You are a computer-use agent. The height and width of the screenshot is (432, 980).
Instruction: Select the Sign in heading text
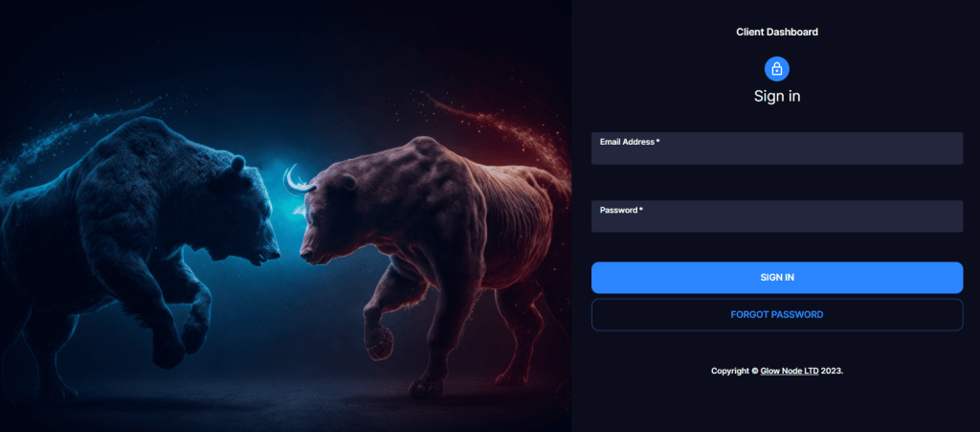click(x=777, y=97)
